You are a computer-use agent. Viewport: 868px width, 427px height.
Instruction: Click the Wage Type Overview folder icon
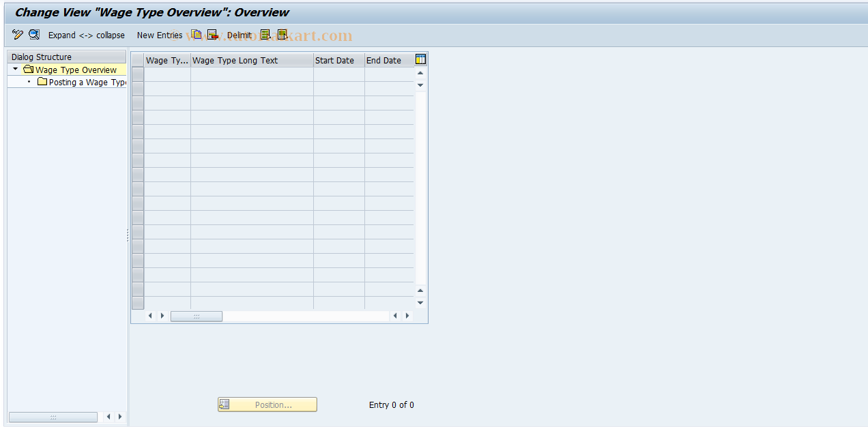[x=28, y=70]
